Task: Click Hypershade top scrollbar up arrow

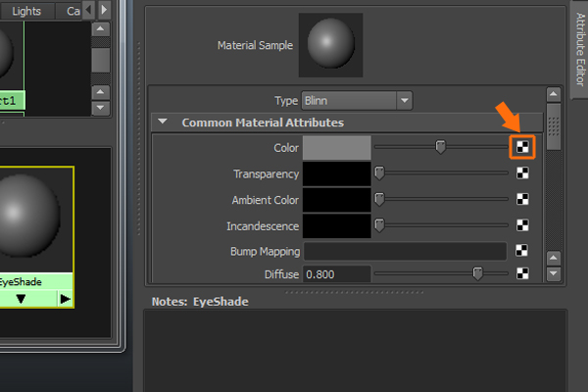Action: pyautogui.click(x=101, y=28)
